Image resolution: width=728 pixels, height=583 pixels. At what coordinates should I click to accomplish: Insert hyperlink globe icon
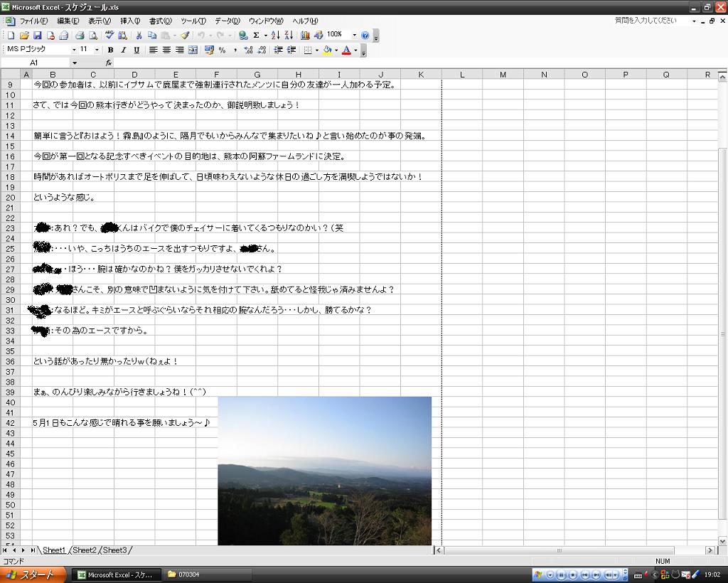pyautogui.click(x=243, y=36)
